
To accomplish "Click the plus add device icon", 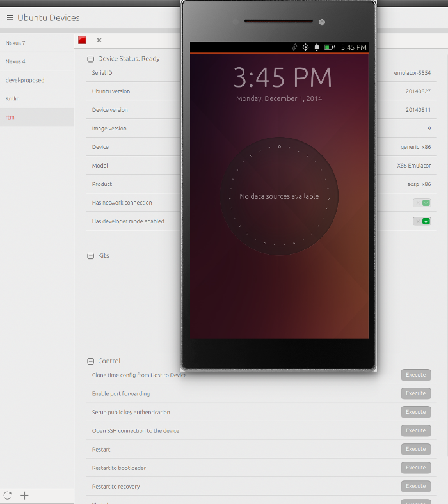I will [x=24, y=495].
